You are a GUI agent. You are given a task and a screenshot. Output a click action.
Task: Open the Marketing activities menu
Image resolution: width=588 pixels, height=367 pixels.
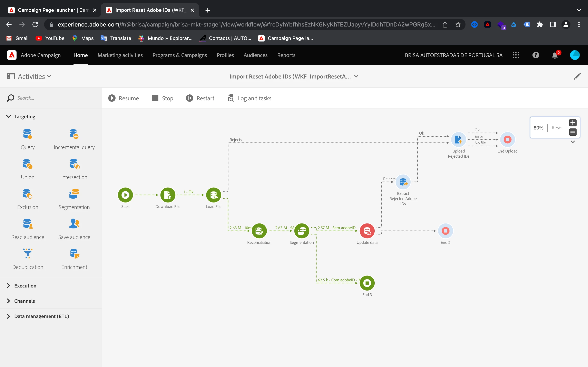tap(120, 55)
